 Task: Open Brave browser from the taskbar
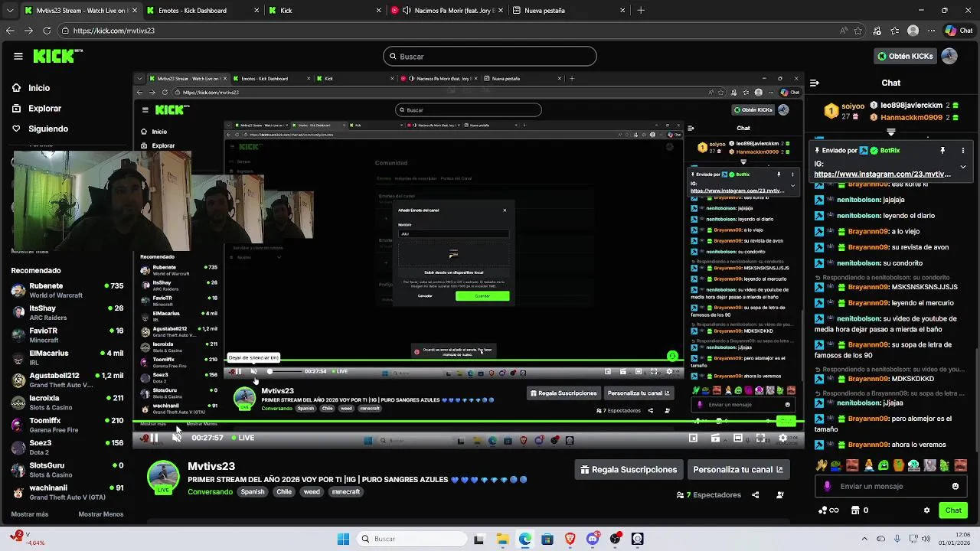coord(570,539)
